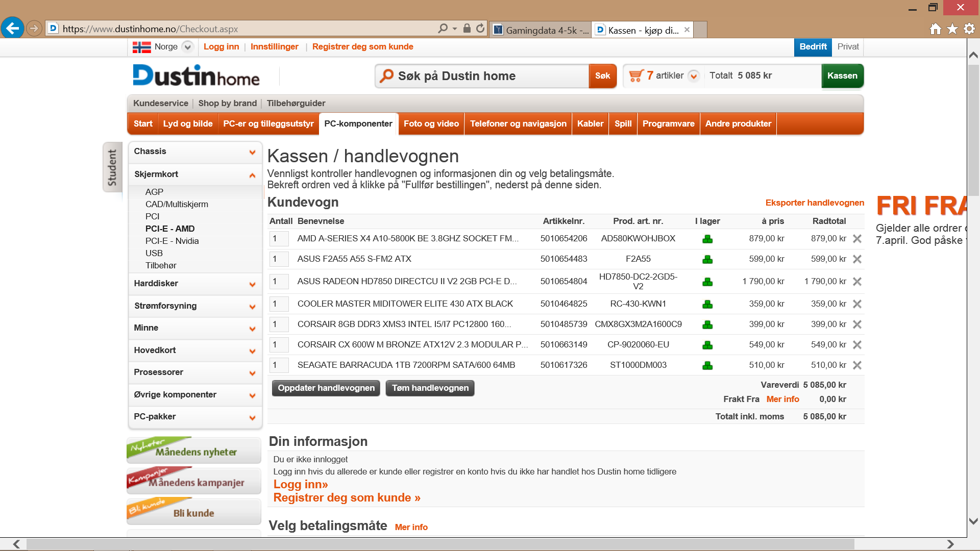Click the orange Søk button
This screenshot has width=980, height=551.
[x=602, y=76]
